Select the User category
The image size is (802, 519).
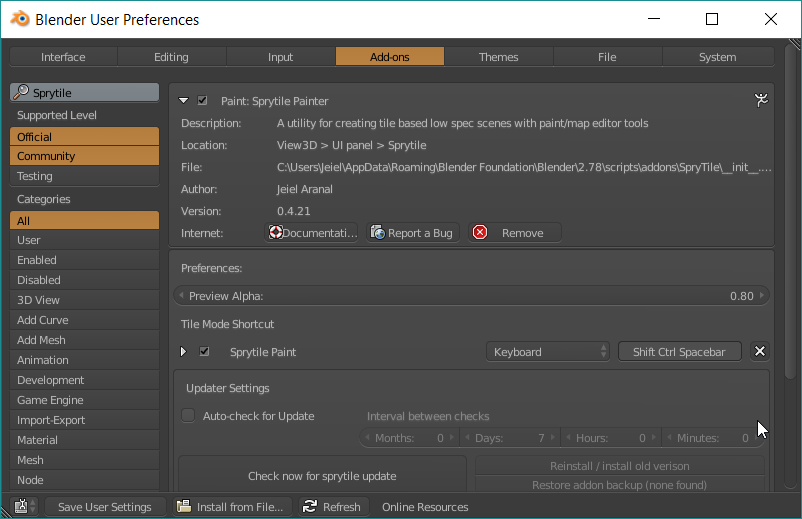pos(84,240)
